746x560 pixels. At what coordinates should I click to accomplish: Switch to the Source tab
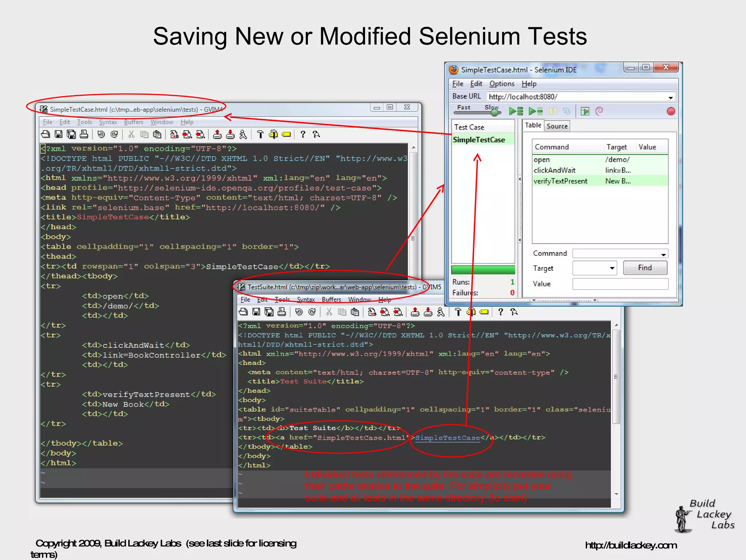[557, 126]
